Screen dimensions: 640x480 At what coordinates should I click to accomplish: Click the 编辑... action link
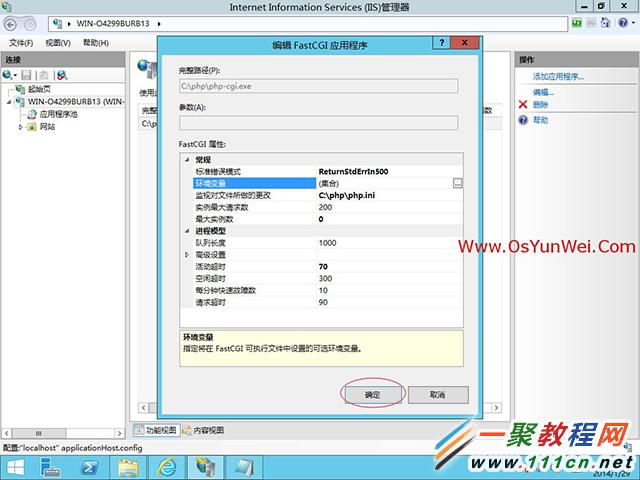coord(543,92)
